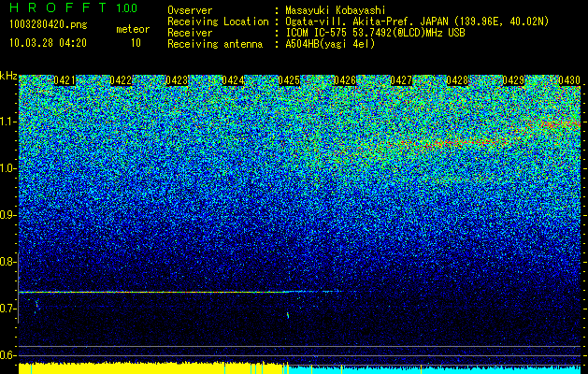This screenshot has height=374, width=588.
Task: Click the Ovserver label
Action: point(190,10)
